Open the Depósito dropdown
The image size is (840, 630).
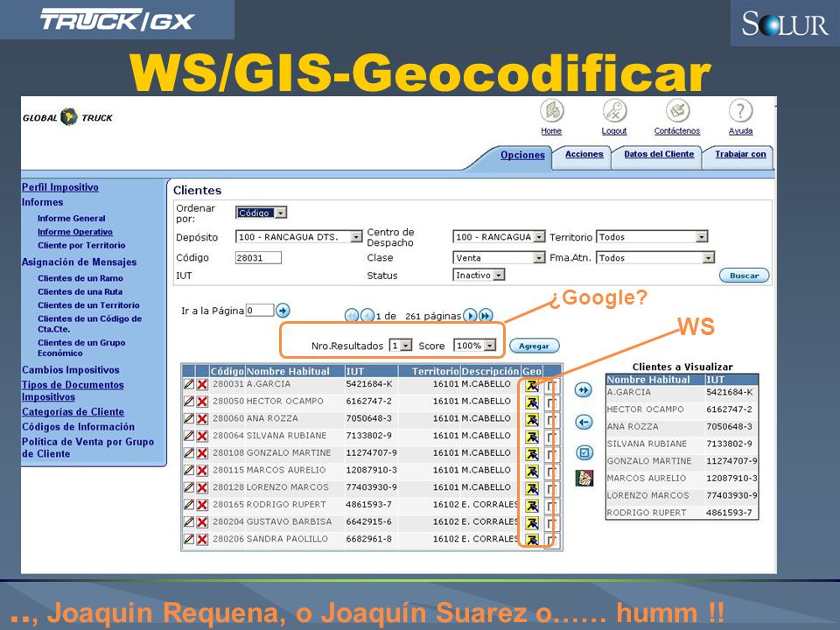[299, 237]
